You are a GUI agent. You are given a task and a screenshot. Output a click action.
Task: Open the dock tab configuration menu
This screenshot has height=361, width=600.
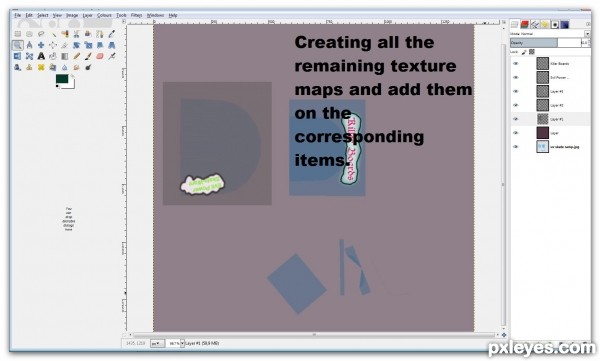(x=588, y=24)
